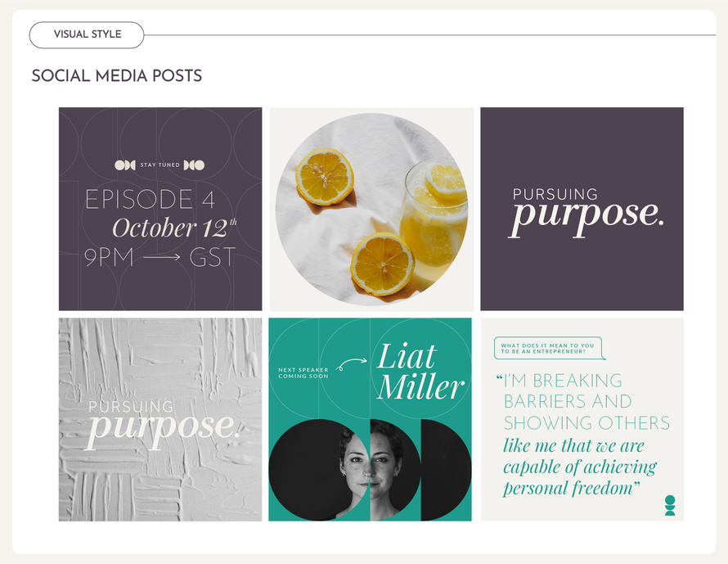Viewport: 728px width, 564px height.
Task: Click the top-left lemon half in the photo
Action: 325,176
